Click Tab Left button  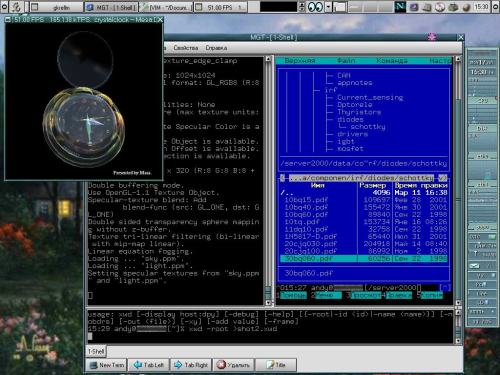tap(149, 365)
